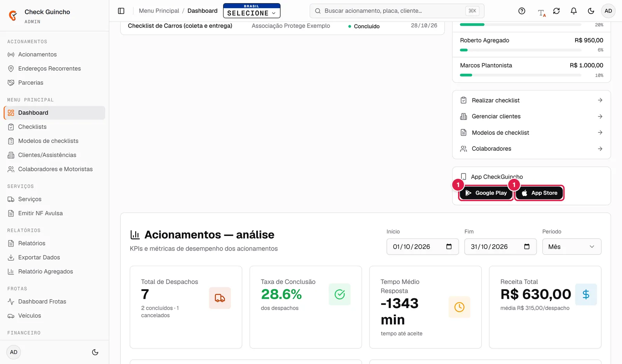Open Colaboradores e Motoristas
Screen dimensions: 622x364
(54, 169)
